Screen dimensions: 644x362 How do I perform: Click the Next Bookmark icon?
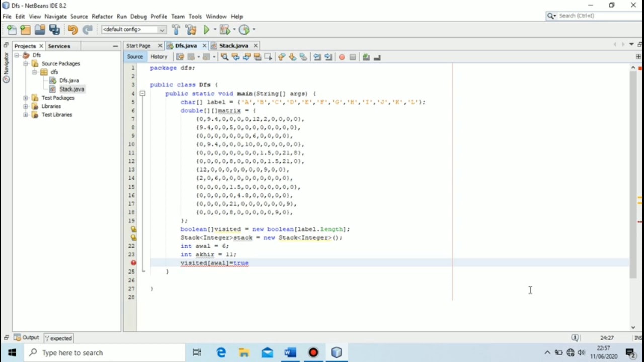[x=292, y=57]
